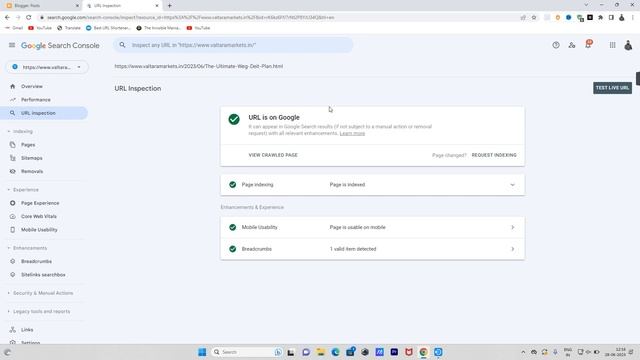640x360 pixels.
Task: Expand Legacy tools and reports section
Action: click(38, 311)
